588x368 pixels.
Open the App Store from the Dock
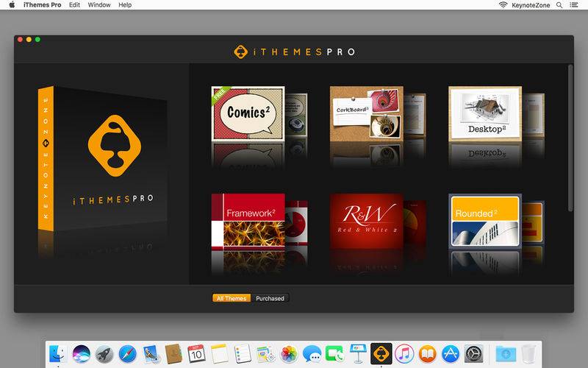click(x=451, y=354)
